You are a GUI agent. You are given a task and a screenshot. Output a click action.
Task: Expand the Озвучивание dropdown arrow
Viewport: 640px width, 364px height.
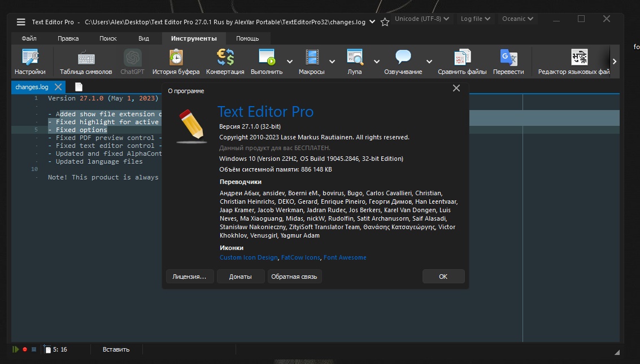[x=429, y=62]
